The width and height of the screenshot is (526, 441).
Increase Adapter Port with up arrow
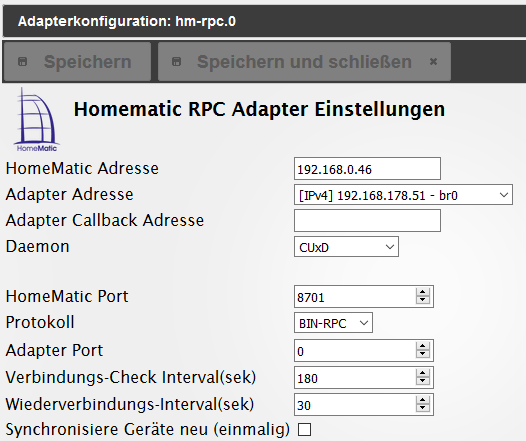[423, 346]
